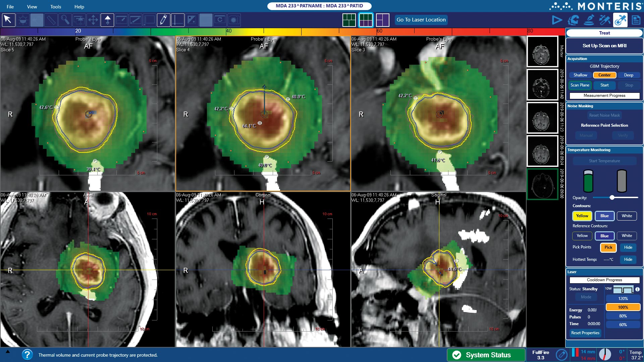The width and height of the screenshot is (644, 362).
Task: Click the magnifier zoom tool
Action: coord(65,20)
